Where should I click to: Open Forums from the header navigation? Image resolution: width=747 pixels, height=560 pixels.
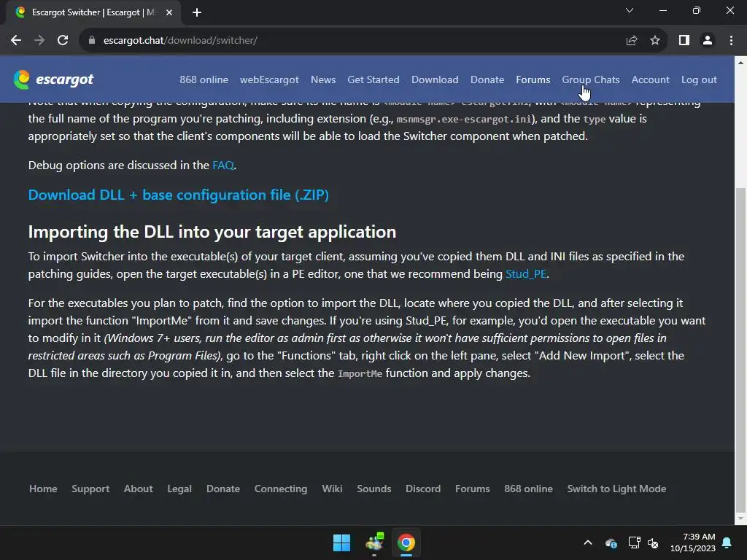coord(533,79)
